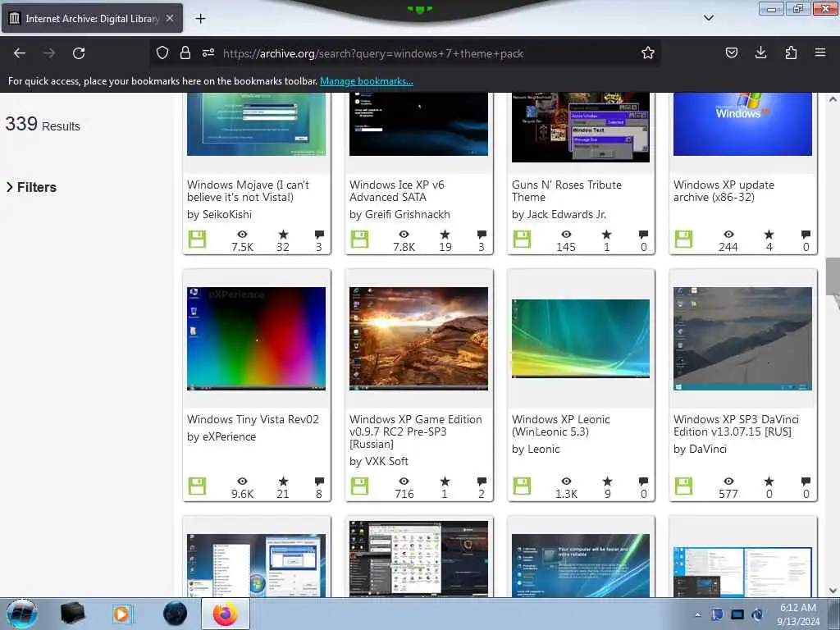Open Windows XP Leonic title link
The image size is (840, 630).
[x=561, y=426]
